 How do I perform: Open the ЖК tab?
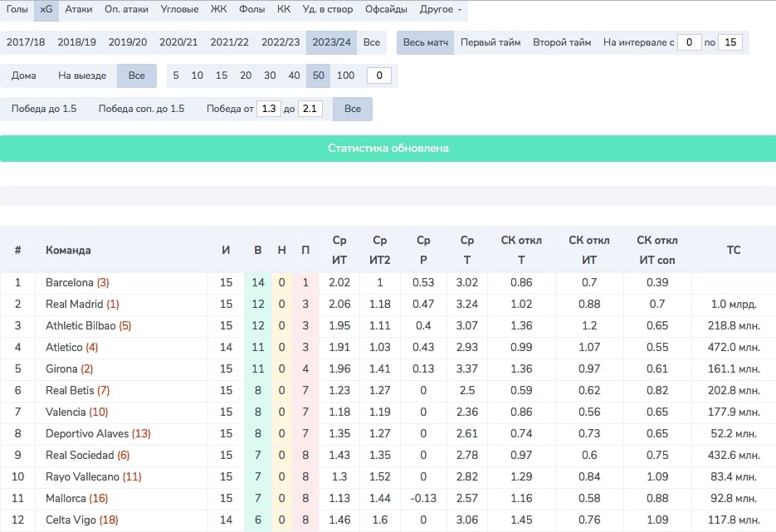pos(219,9)
